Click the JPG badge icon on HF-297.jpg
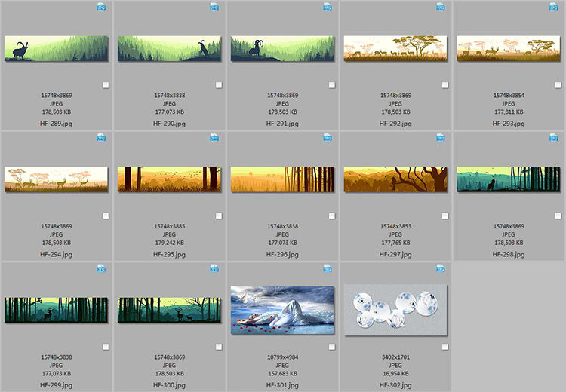 tap(441, 137)
